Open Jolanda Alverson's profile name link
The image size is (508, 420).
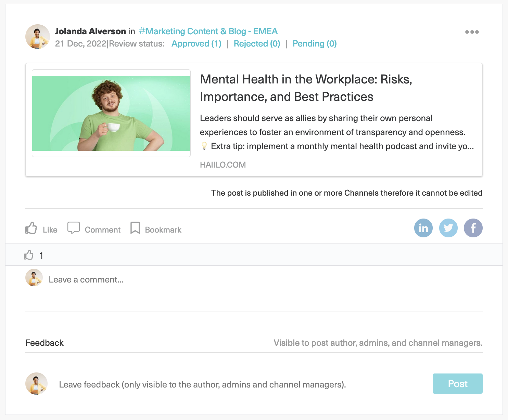coord(90,31)
